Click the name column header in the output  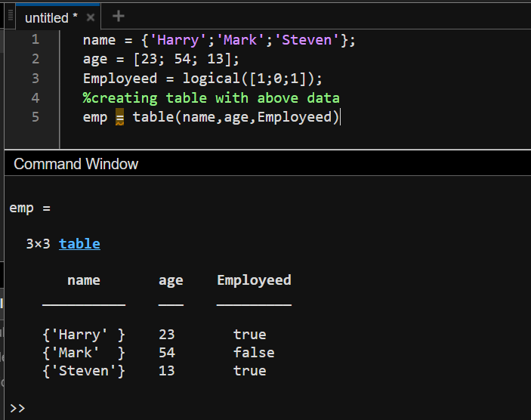click(x=83, y=280)
